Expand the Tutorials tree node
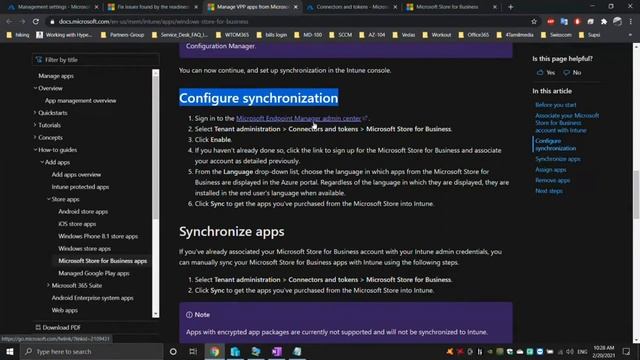This screenshot has width=640, height=360. (35, 125)
